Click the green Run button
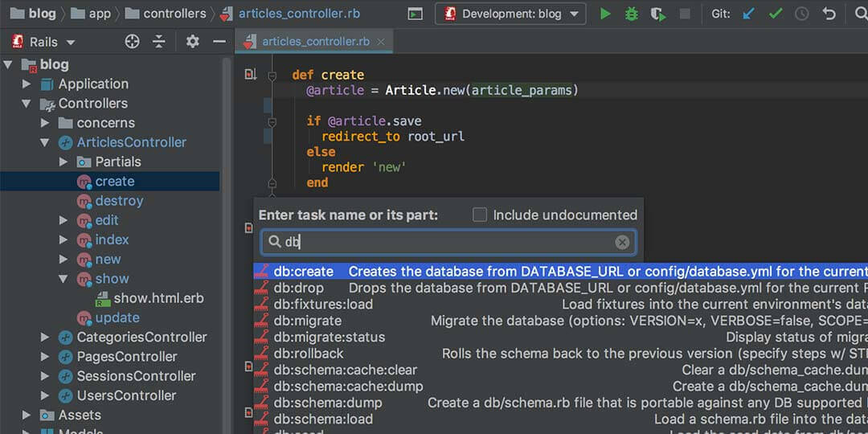 [605, 14]
